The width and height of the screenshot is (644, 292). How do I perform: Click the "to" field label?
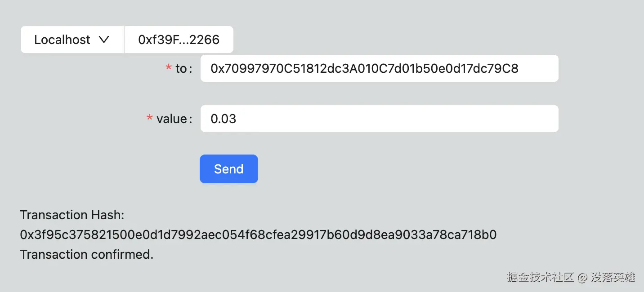181,69
